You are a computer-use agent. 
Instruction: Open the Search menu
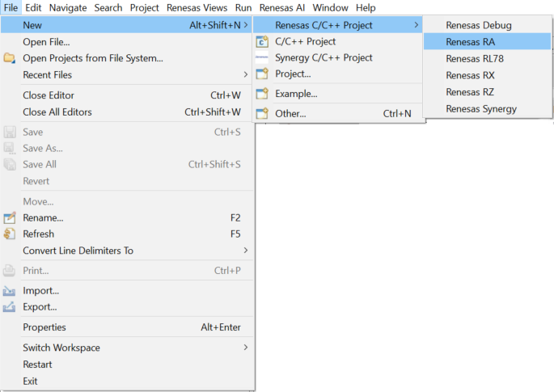click(x=108, y=7)
